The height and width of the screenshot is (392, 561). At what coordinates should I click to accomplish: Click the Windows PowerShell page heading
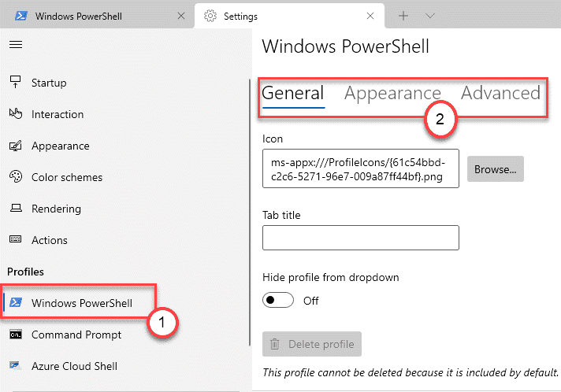(345, 46)
